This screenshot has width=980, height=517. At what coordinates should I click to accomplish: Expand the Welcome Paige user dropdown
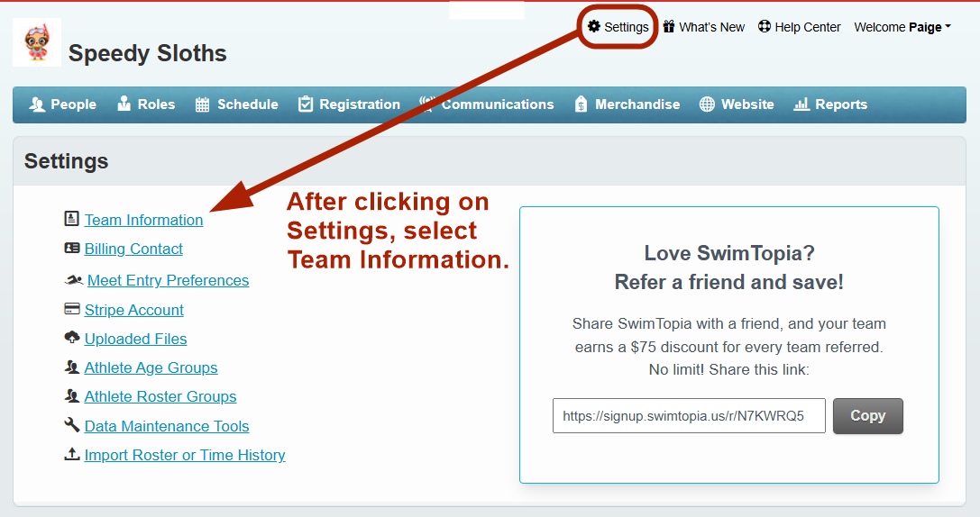pos(902,27)
